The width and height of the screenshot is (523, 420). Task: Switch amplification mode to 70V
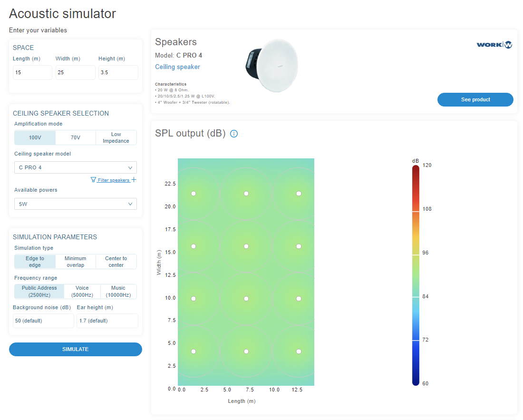pos(76,137)
